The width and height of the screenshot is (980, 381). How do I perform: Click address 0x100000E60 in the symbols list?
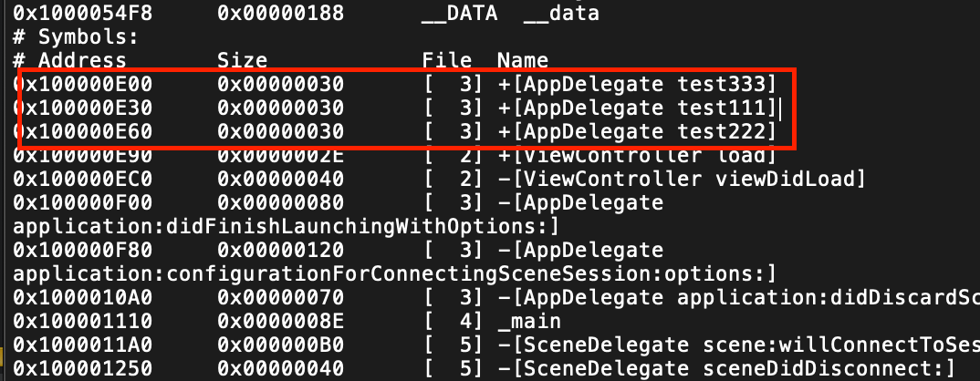pos(83,132)
